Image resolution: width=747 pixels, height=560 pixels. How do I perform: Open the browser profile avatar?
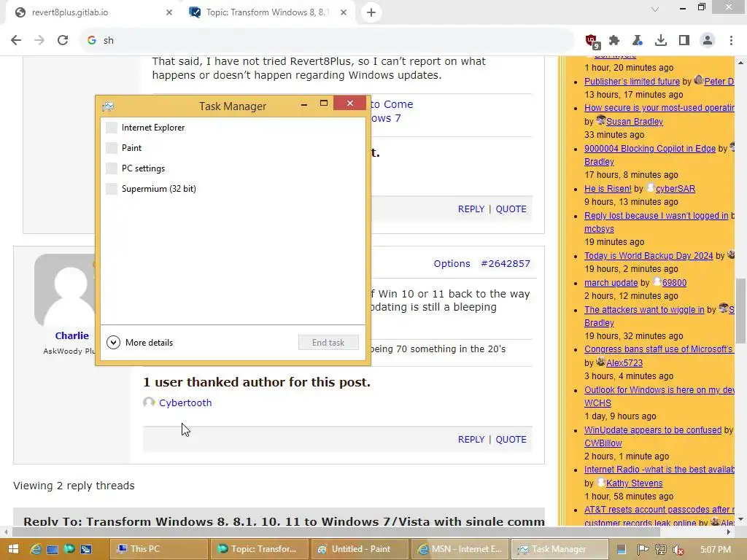click(708, 41)
